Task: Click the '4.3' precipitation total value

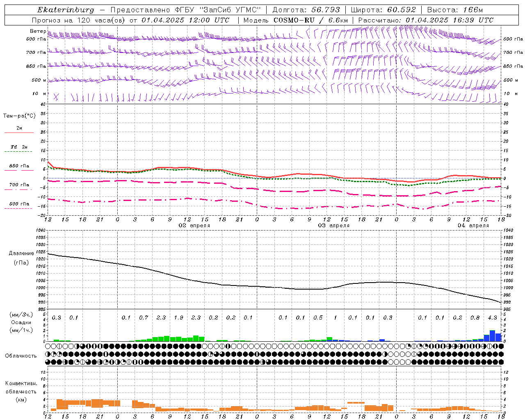Action: tap(493, 318)
